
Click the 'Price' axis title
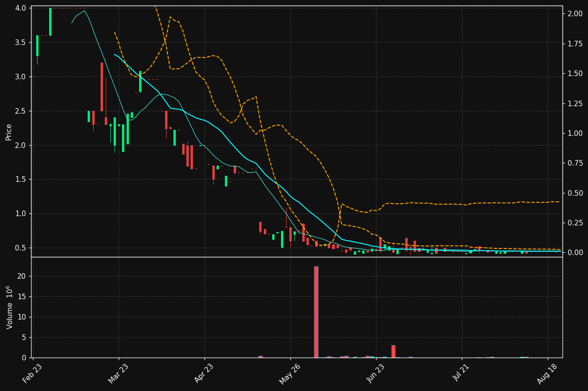(x=9, y=132)
